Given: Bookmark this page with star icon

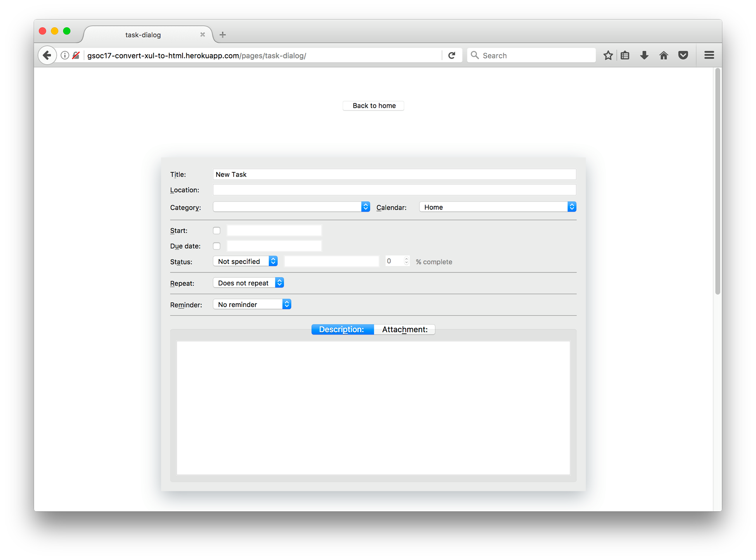Looking at the screenshot, I should tap(608, 55).
